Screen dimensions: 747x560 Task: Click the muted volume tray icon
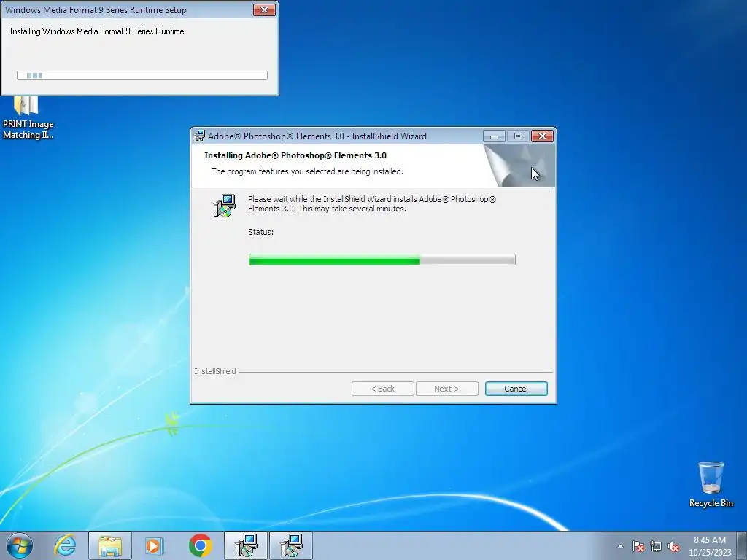(x=673, y=546)
